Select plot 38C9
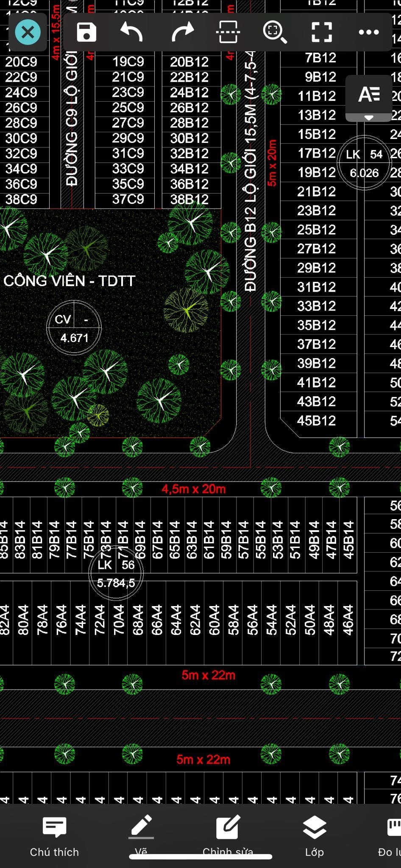Image resolution: width=401 pixels, height=868 pixels. (x=21, y=200)
